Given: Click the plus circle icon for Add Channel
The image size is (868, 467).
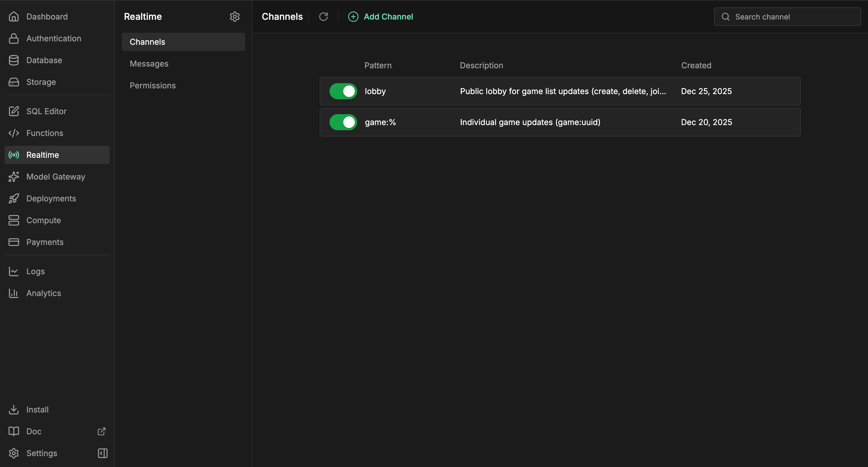Looking at the screenshot, I should click(x=353, y=17).
